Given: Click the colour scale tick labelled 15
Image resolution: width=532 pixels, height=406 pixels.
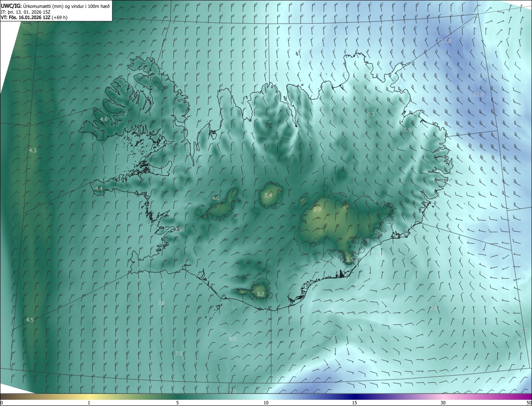Looking at the screenshot, I should point(355,403).
